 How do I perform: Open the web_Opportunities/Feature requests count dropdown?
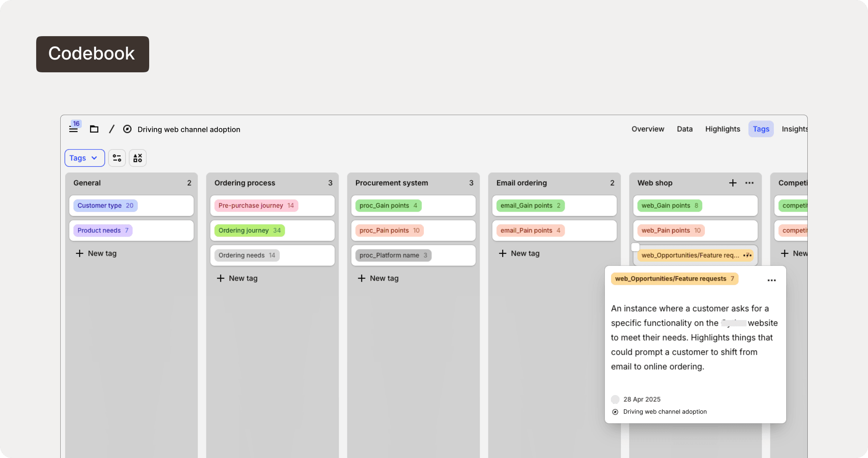(748, 255)
